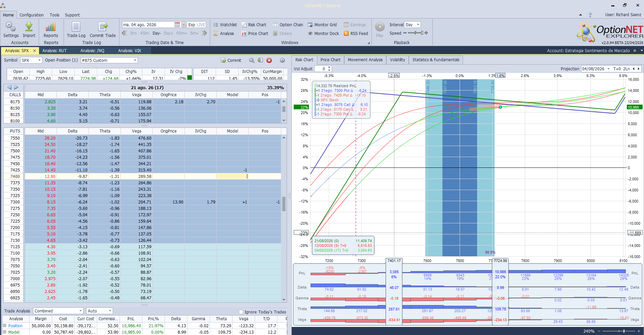
Task: Open the Reports bar chart icon
Action: [x=51, y=30]
